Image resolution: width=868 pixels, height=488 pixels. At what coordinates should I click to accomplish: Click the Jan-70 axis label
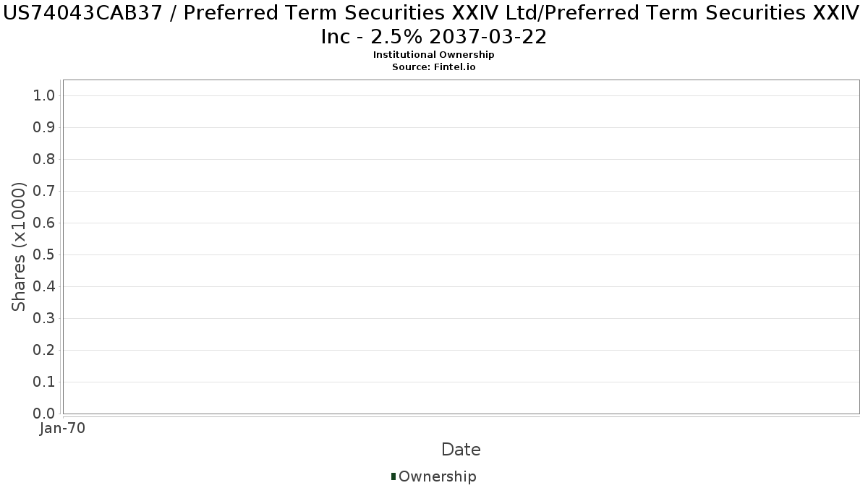click(x=63, y=429)
